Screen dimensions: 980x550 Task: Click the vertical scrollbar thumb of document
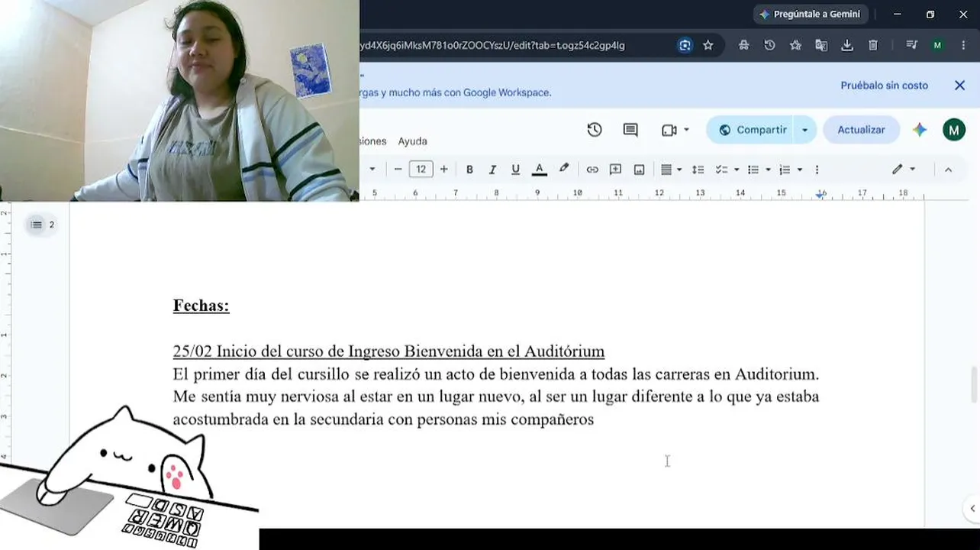coord(975,383)
